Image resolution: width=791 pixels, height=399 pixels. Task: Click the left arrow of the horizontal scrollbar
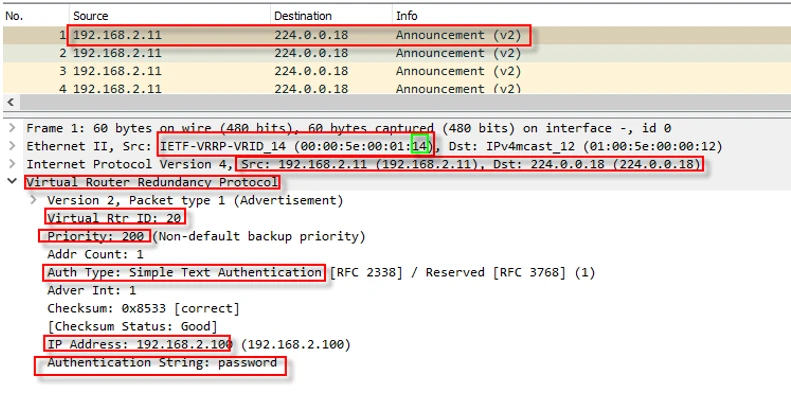[x=10, y=102]
